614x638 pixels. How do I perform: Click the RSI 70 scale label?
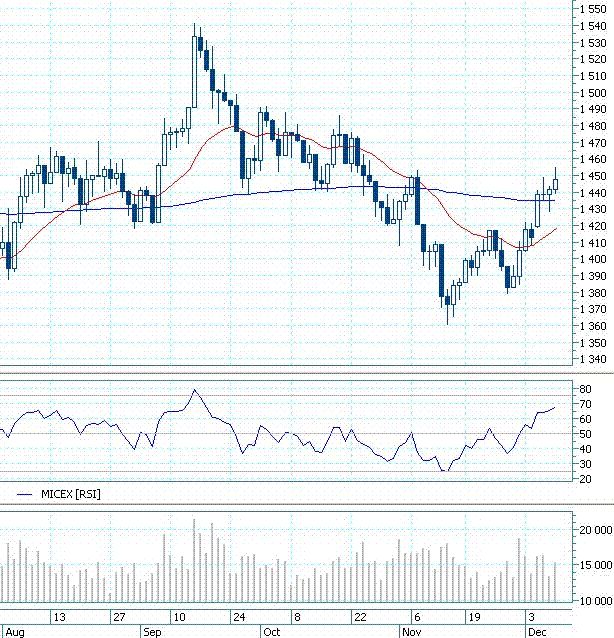tap(585, 404)
